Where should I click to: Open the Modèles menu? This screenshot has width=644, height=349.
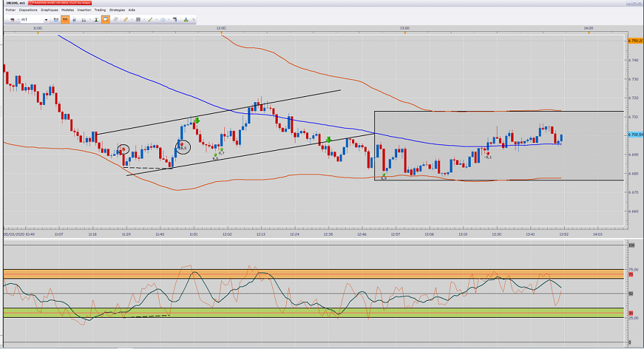coord(68,10)
